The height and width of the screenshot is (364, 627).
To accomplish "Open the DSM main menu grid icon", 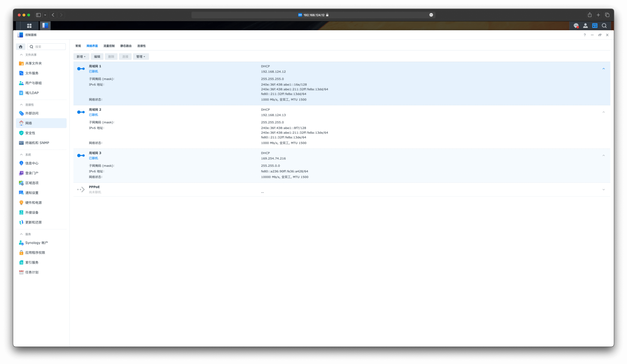I will [x=29, y=26].
